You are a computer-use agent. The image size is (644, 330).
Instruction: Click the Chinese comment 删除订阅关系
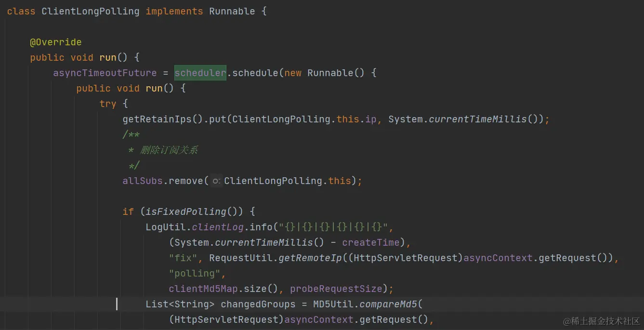(169, 150)
